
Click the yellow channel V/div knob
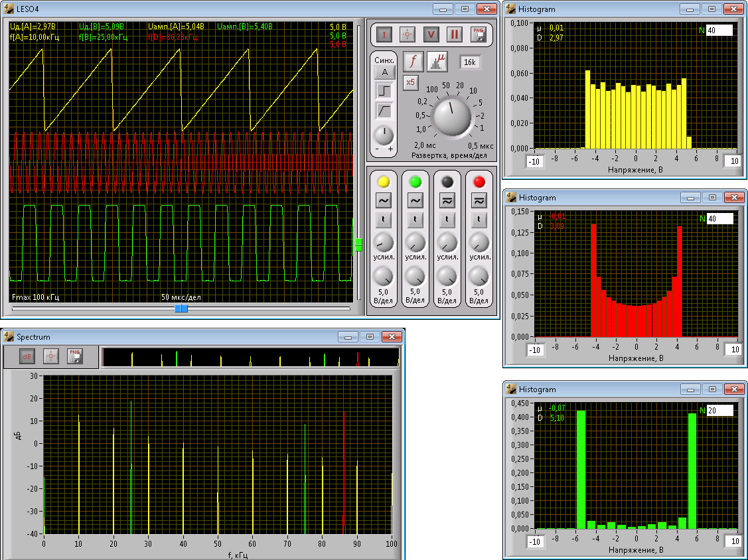[383, 276]
